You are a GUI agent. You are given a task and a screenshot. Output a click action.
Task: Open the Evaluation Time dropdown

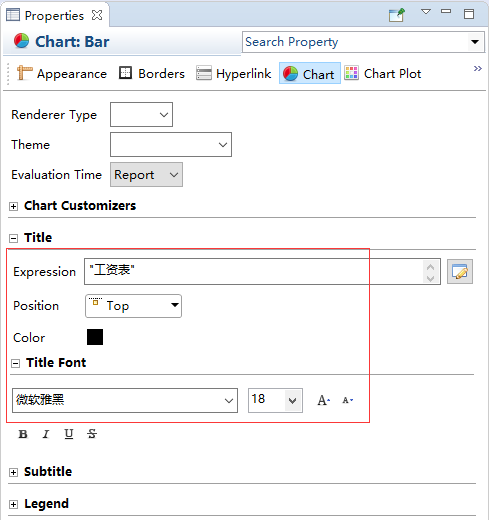[x=146, y=175]
